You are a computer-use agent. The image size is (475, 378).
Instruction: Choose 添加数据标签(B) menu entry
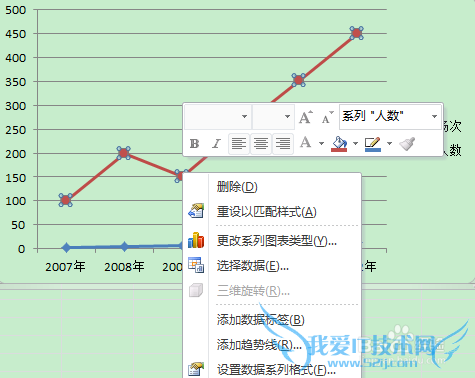tap(272, 320)
